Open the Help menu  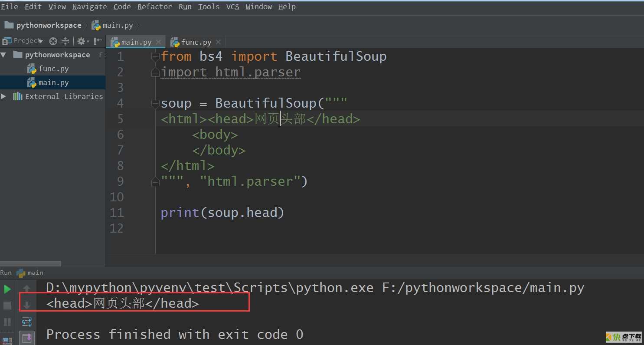[x=287, y=7]
